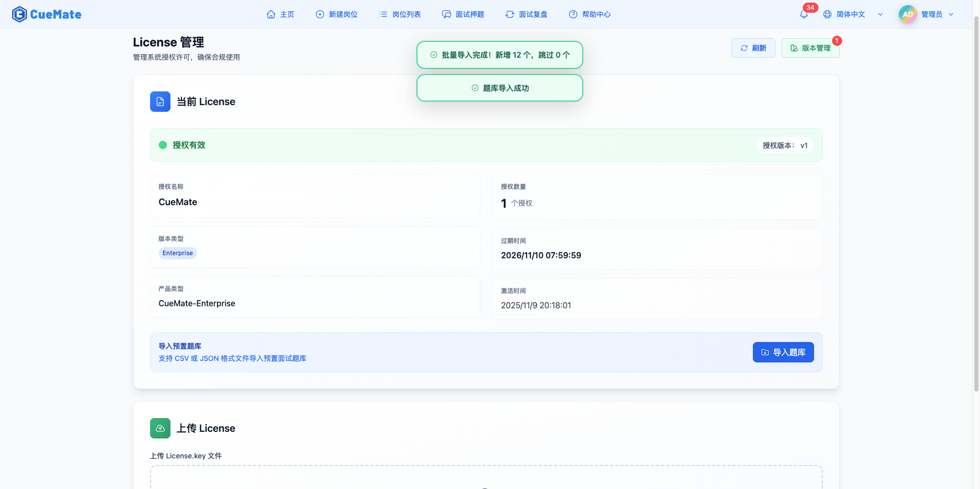The image size is (980, 489).
Task: Click the 面试复盘 refresh icon
Action: [509, 14]
